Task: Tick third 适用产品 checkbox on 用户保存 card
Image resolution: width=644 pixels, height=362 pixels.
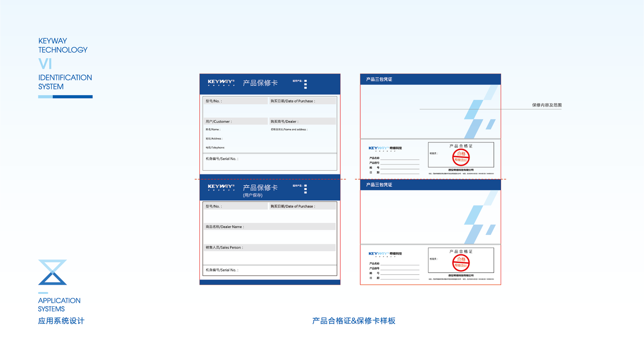Action: click(305, 192)
